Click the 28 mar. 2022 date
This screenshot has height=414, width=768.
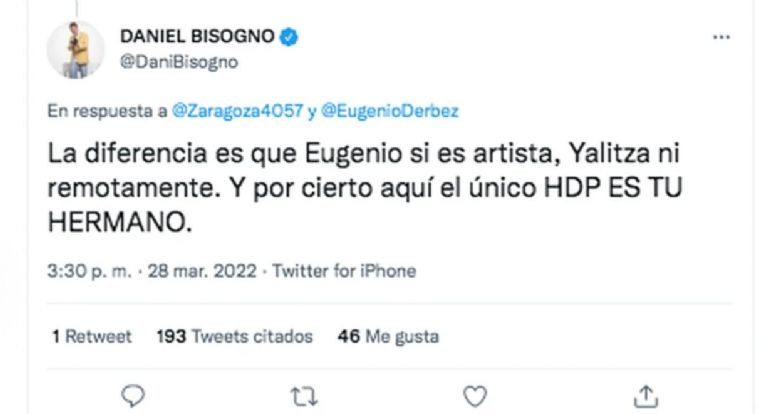pyautogui.click(x=202, y=271)
